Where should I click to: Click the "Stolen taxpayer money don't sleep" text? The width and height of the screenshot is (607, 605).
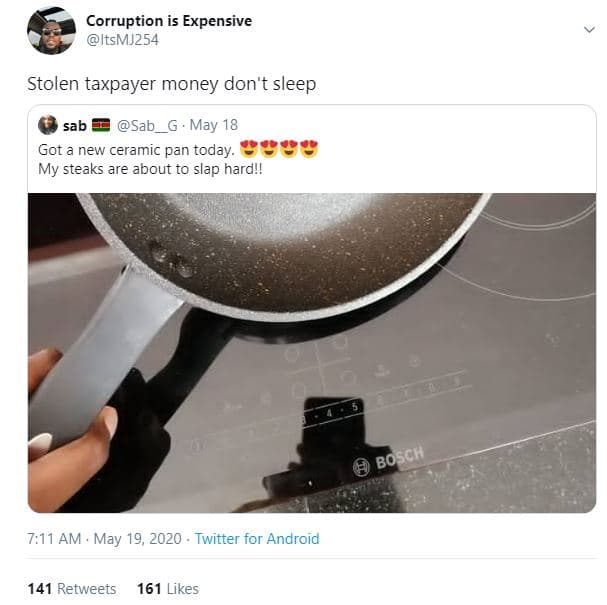171,84
